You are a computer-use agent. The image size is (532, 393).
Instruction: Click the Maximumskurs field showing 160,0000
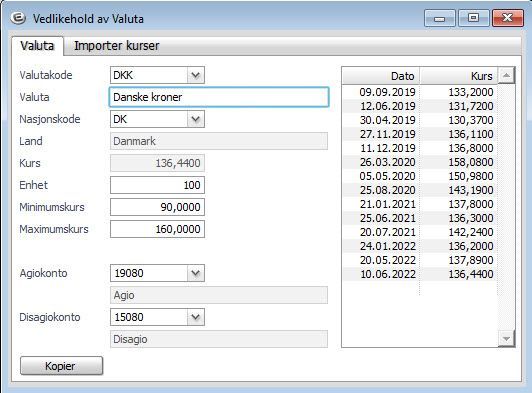tap(157, 229)
